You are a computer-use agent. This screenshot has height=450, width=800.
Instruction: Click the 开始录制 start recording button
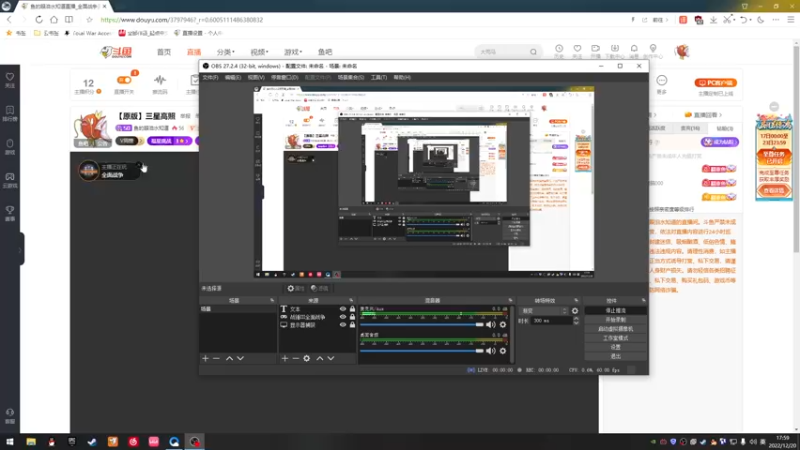615,319
